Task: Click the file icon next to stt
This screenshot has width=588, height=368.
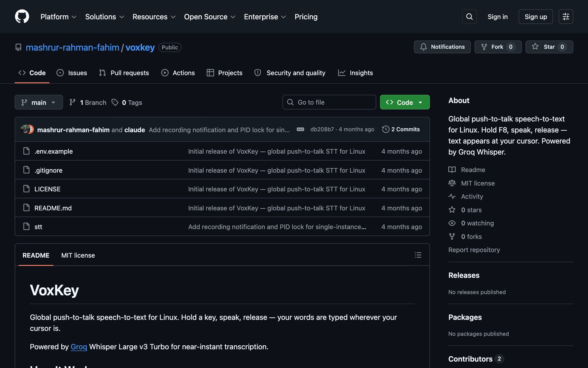Action: (27, 226)
